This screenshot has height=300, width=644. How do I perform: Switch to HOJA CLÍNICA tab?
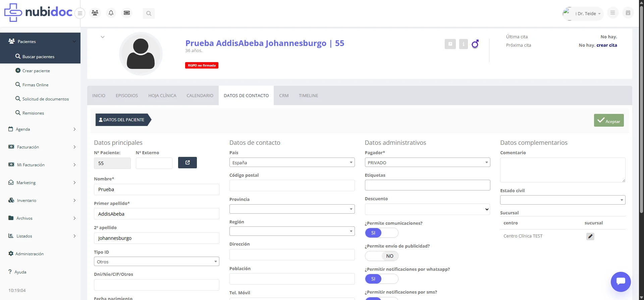[x=162, y=95]
